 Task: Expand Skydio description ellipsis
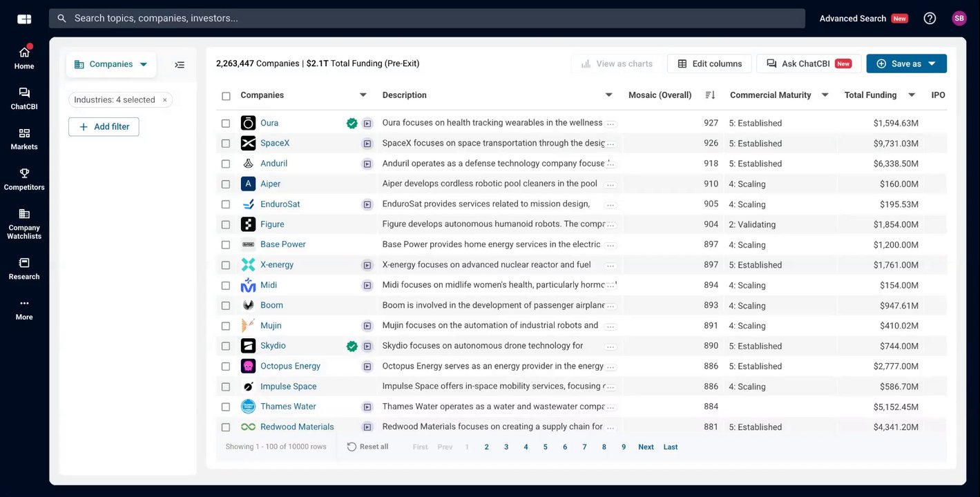pos(611,347)
